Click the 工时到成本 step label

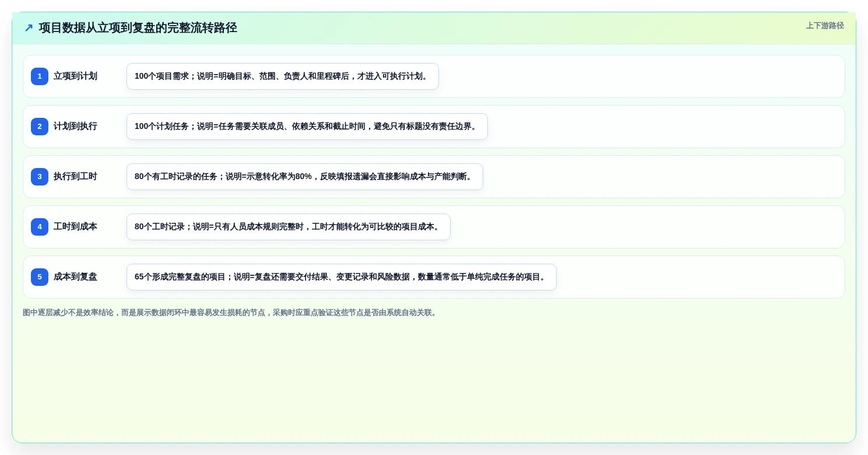[x=75, y=227]
